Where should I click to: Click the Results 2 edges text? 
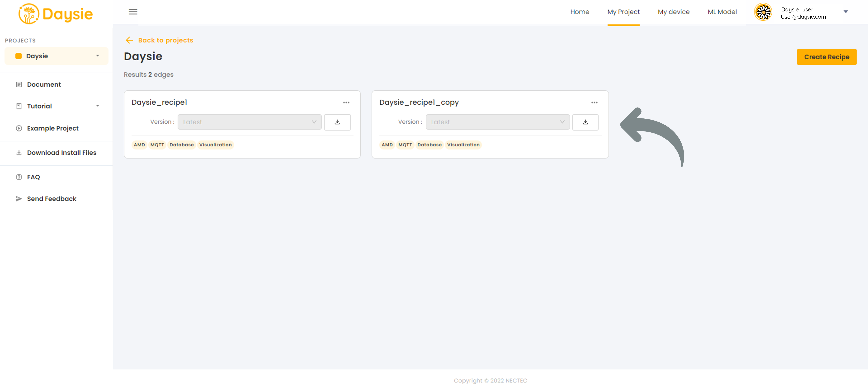click(149, 74)
